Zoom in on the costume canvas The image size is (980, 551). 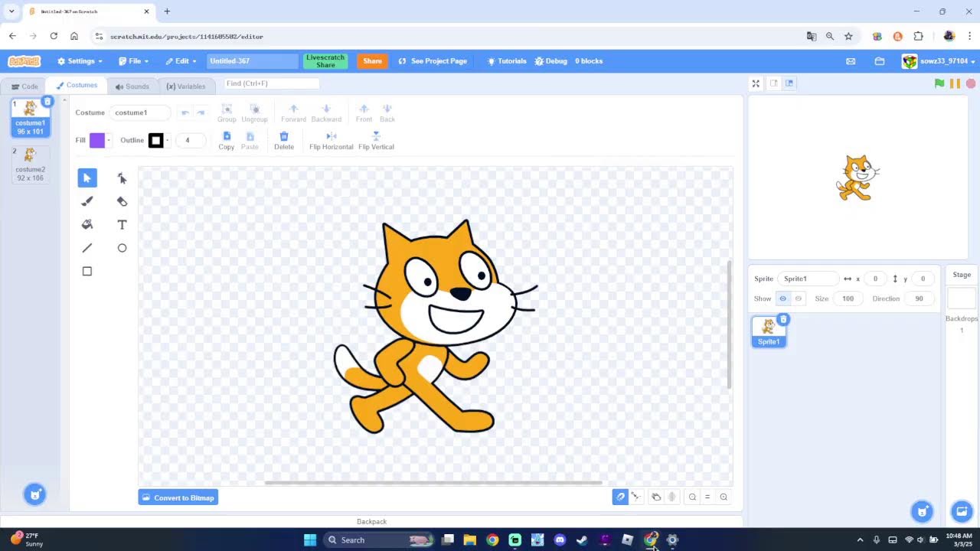724,497
